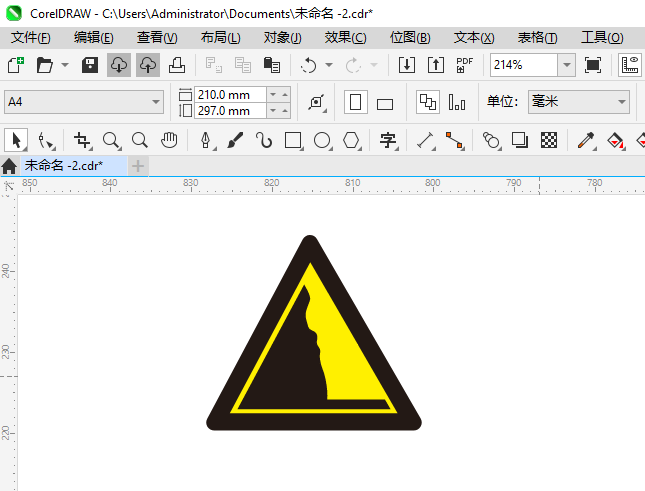The image size is (645, 491).
Task: Open the 布局(L) menu
Action: coord(220,37)
